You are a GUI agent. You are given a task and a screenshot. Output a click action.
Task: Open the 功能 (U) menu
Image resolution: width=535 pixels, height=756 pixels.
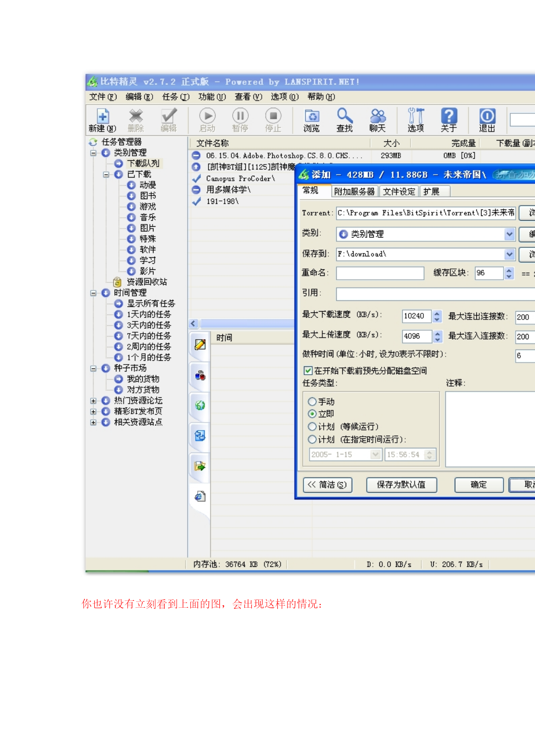[x=212, y=97]
